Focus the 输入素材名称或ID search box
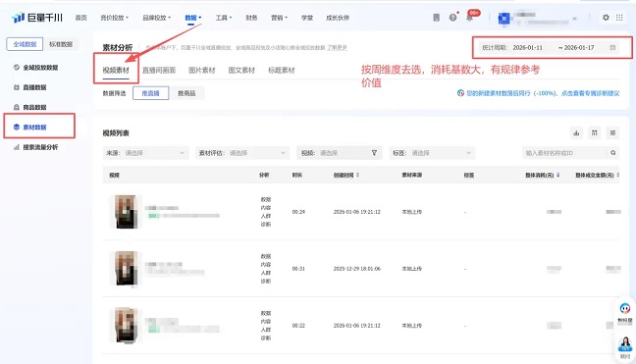 coord(566,153)
